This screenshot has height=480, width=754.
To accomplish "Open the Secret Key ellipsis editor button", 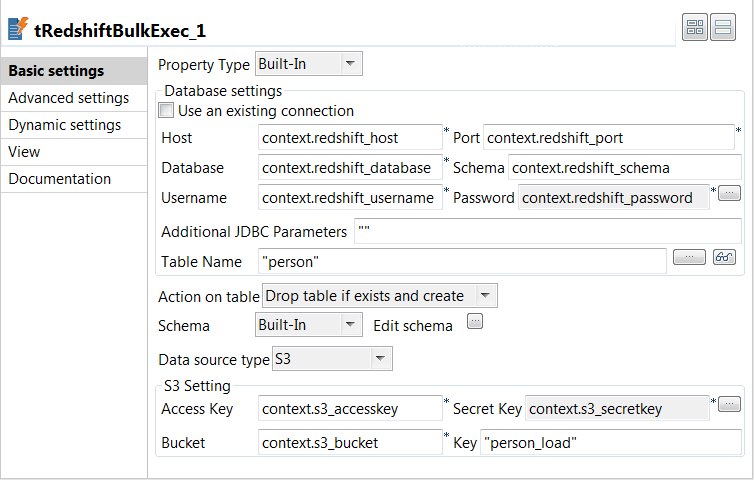I will coord(729,403).
